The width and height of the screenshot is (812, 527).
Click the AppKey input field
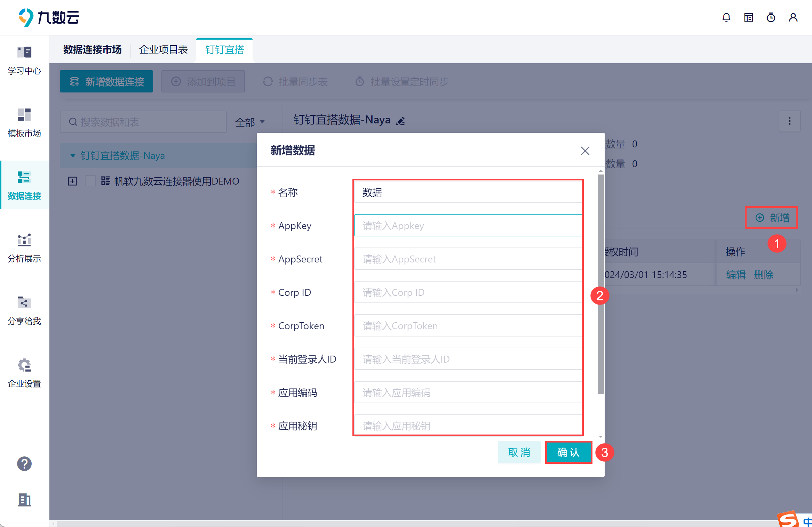coord(468,226)
